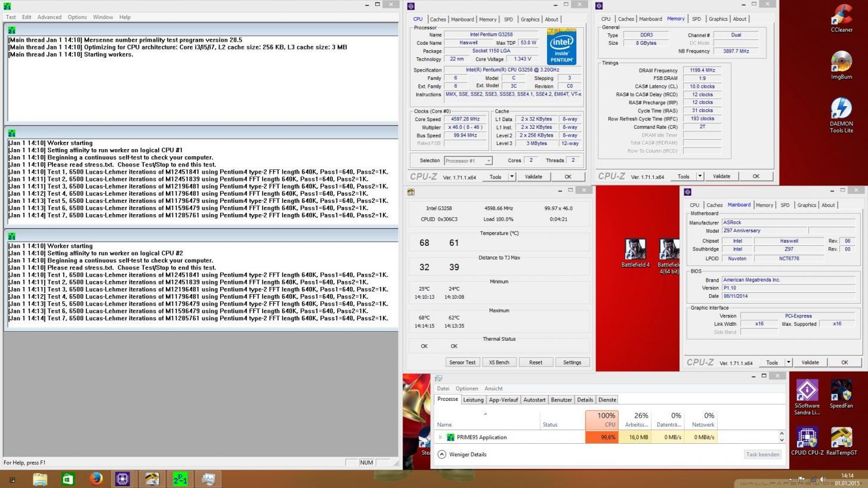The width and height of the screenshot is (868, 488).
Task: Open the SpeedFan desktop icon
Action: point(841,394)
